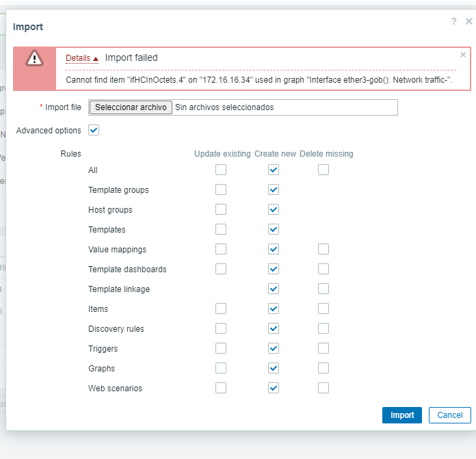476x459 pixels.
Task: Enable Delete missing for Triggers
Action: pos(323,348)
